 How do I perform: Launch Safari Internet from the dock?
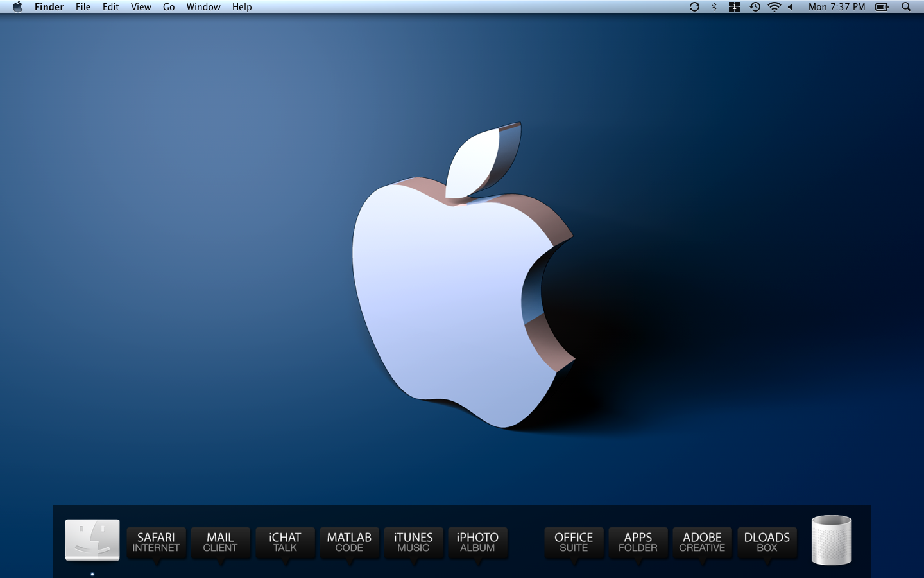coord(156,543)
